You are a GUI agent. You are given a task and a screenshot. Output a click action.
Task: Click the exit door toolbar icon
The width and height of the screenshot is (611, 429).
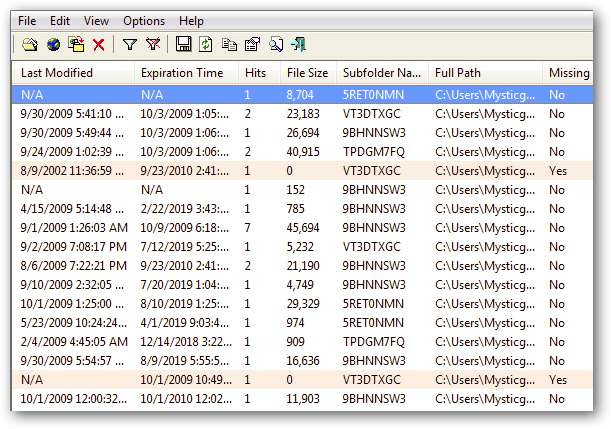pyautogui.click(x=298, y=44)
